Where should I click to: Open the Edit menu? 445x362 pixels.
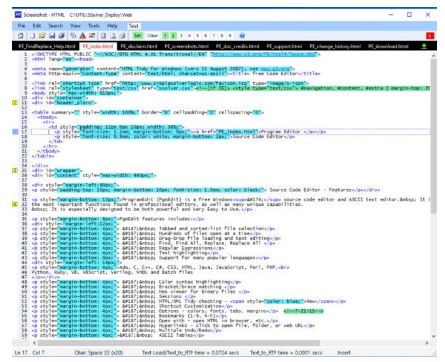click(x=37, y=26)
